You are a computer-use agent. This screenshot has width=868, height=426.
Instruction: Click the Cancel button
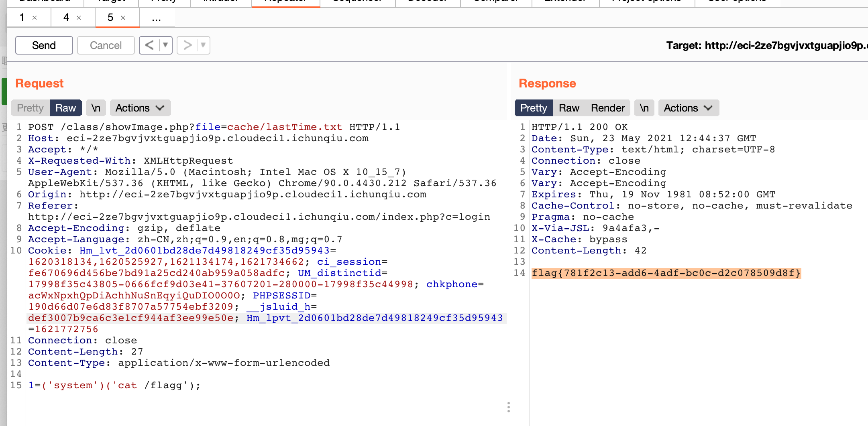tap(106, 45)
